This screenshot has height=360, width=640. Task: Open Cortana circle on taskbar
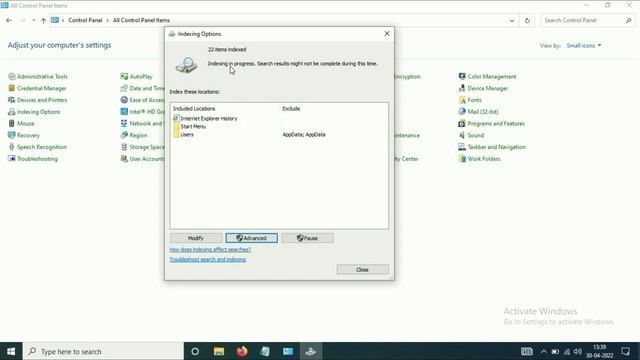[x=195, y=351]
